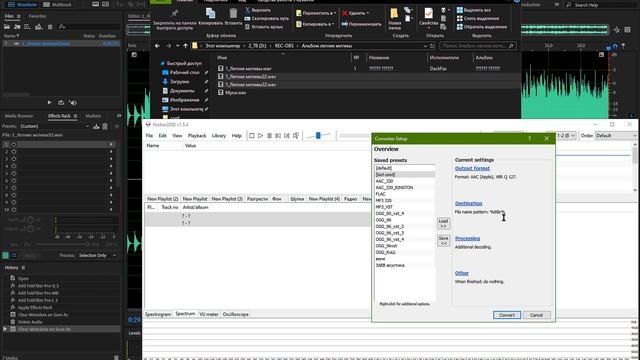Click the foobar2000 Previous track icon

[x=278, y=136]
